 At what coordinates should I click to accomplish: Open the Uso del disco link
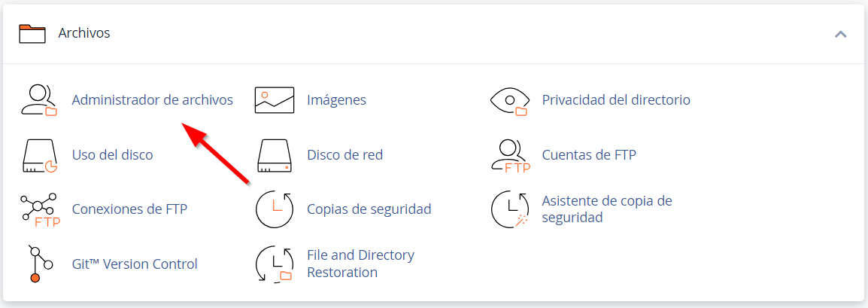(x=112, y=155)
